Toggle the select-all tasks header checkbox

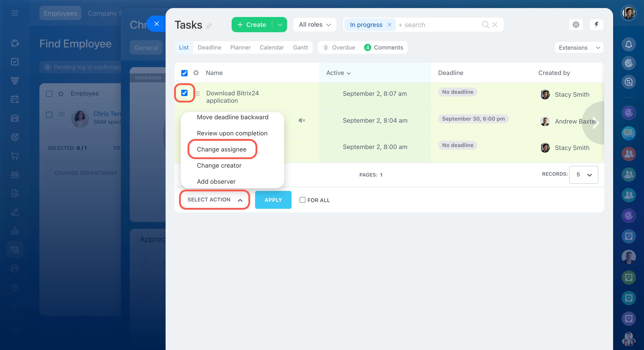click(184, 73)
